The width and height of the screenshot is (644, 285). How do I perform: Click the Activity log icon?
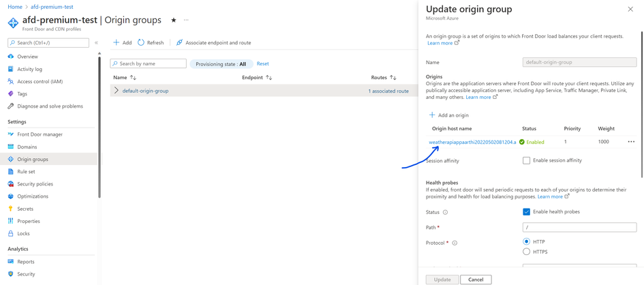tap(11, 69)
